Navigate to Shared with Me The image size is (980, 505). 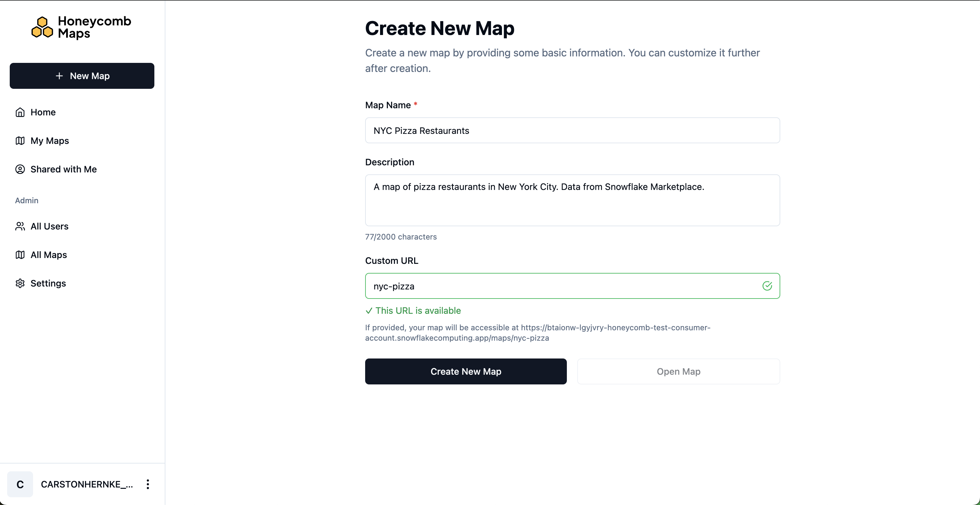63,169
